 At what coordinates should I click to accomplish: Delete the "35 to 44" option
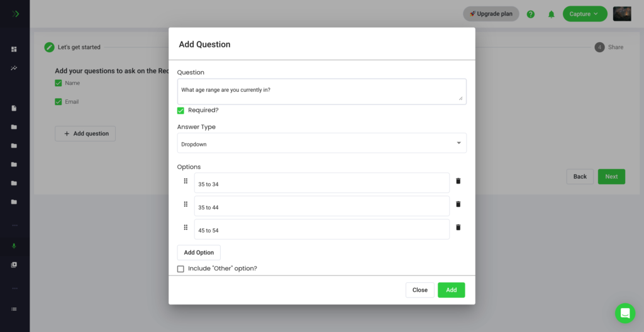tap(458, 204)
